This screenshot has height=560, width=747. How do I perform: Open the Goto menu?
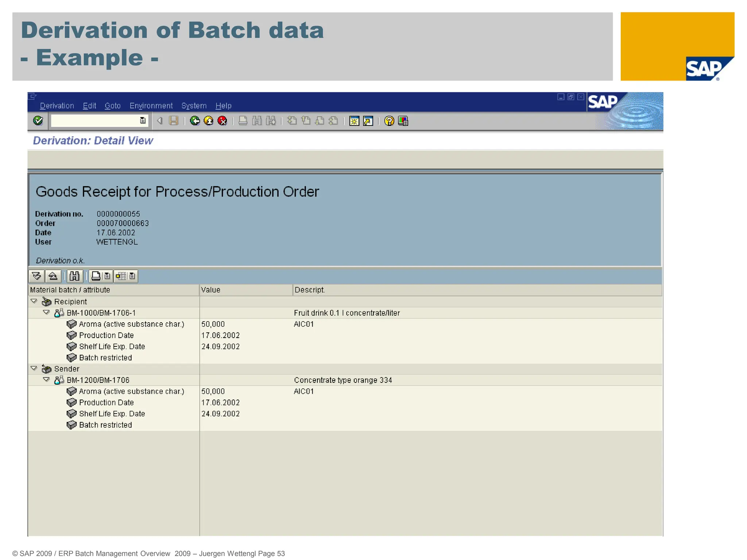point(113,106)
